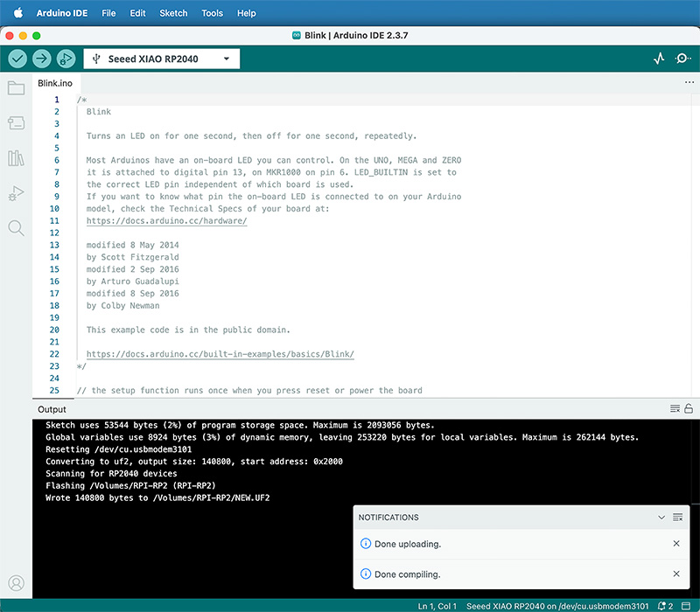The height and width of the screenshot is (612, 700).
Task: Click the 'by Colby Newman' comment line
Action: (x=122, y=305)
